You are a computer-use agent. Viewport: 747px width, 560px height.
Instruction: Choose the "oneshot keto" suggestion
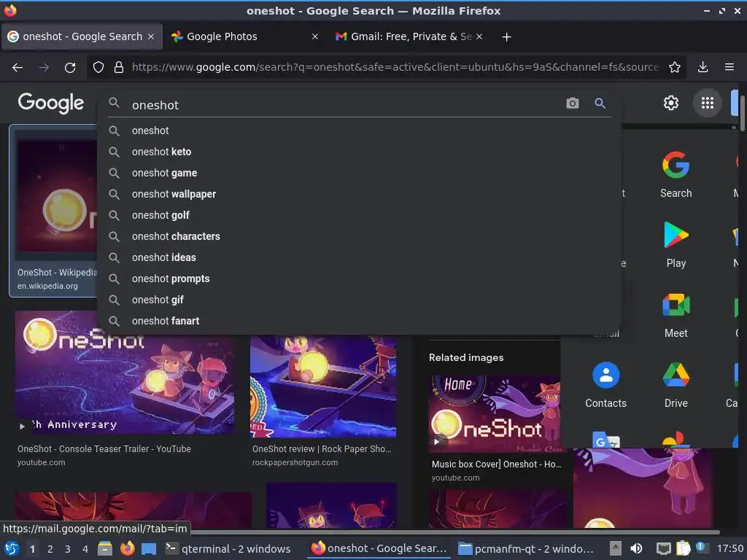click(359, 152)
